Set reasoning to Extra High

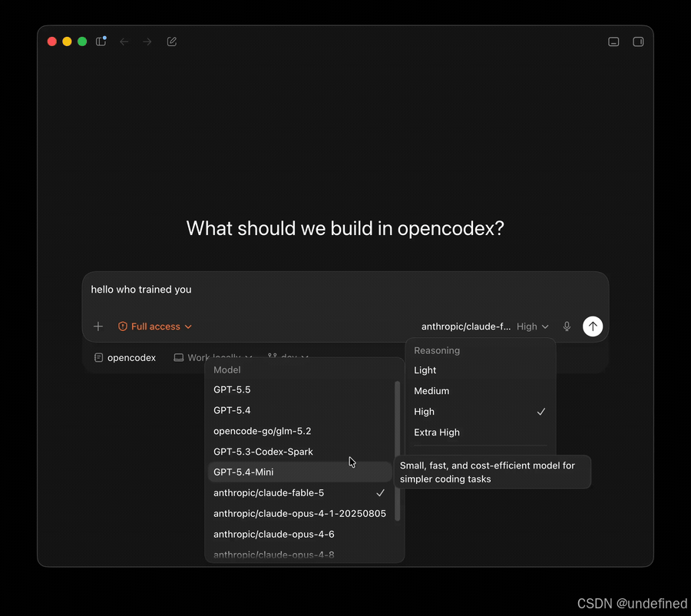click(480, 432)
